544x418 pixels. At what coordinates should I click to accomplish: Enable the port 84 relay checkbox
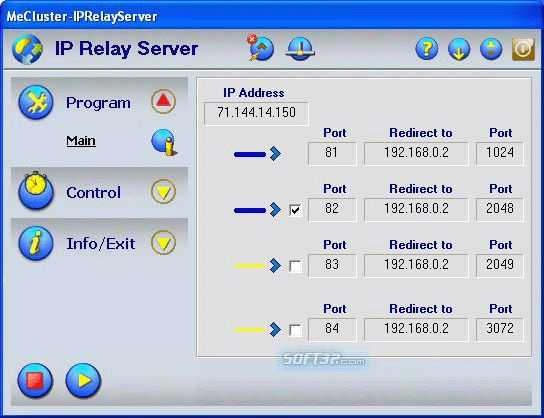295,330
